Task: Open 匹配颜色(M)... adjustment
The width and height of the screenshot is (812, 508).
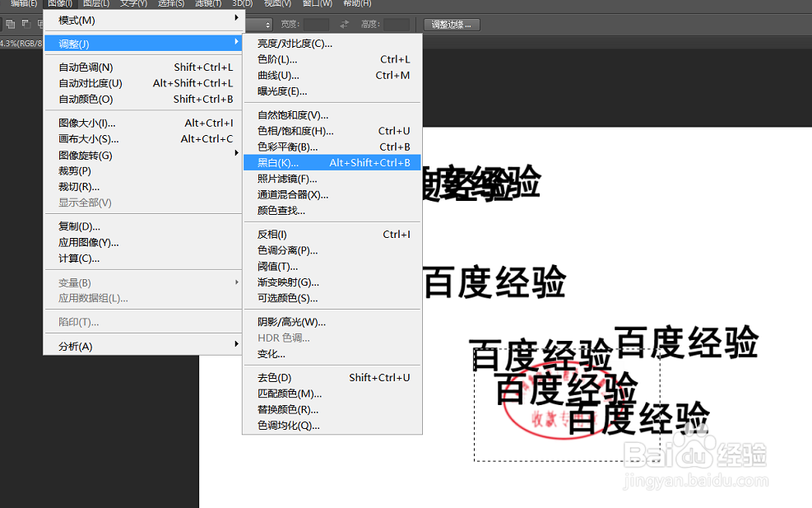Action: [332, 394]
